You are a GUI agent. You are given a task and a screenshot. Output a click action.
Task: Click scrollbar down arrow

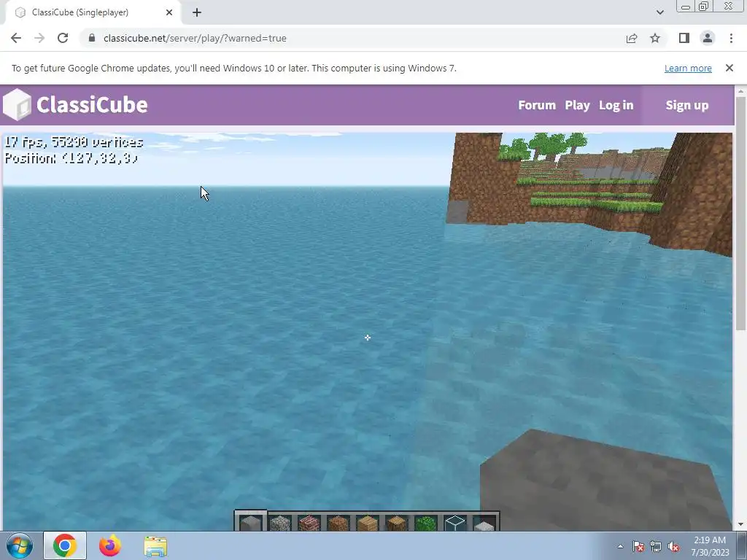pyautogui.click(x=740, y=525)
